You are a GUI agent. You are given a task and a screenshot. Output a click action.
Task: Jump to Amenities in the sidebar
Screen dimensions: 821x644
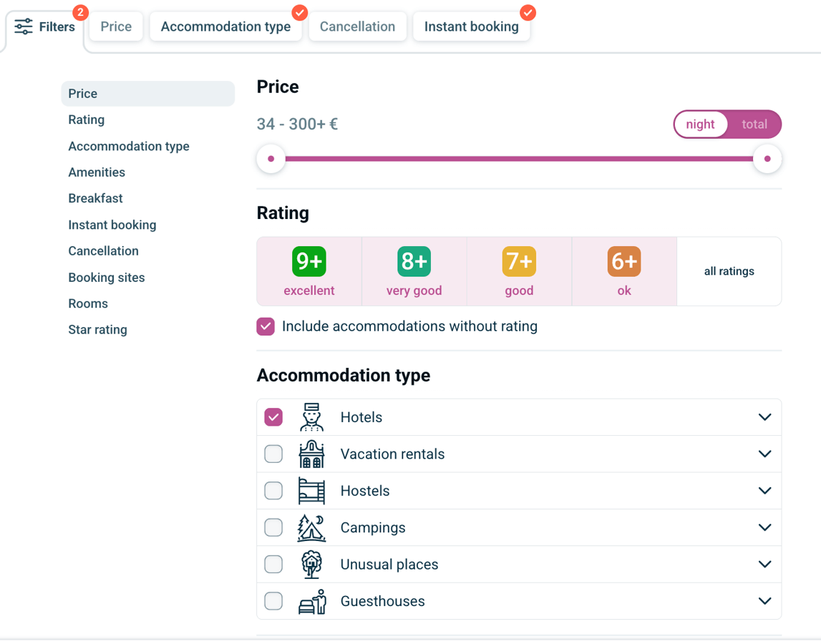coord(97,172)
